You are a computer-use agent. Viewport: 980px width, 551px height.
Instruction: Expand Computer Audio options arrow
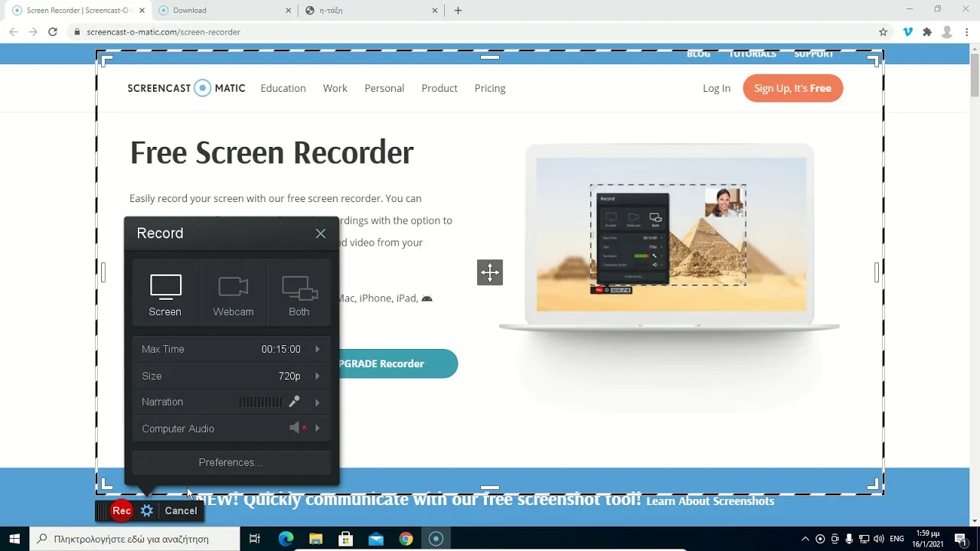pyautogui.click(x=317, y=429)
